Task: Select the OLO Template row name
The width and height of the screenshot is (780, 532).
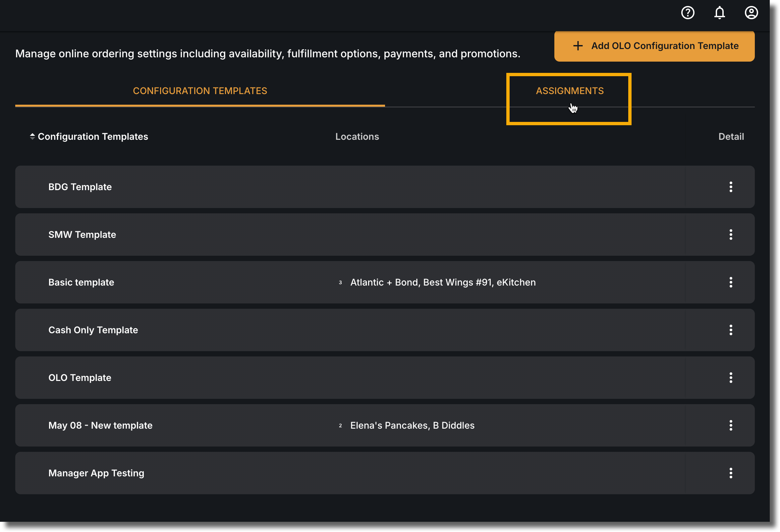Action: (80, 378)
